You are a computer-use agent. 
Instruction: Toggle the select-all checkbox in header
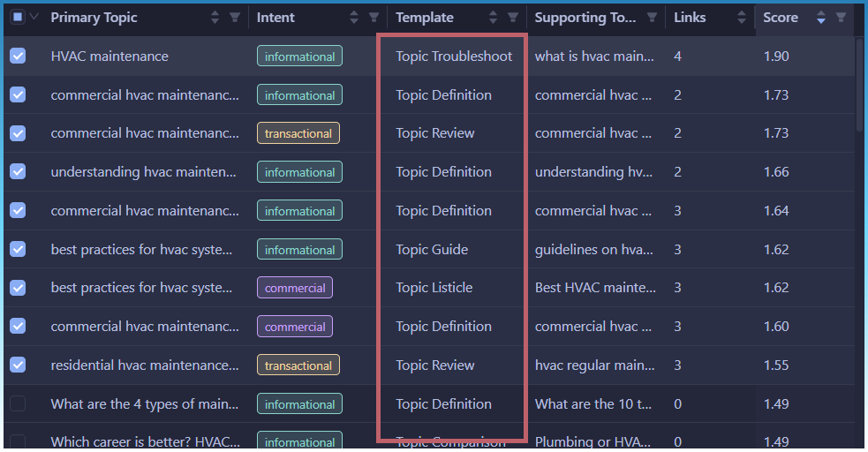18,18
